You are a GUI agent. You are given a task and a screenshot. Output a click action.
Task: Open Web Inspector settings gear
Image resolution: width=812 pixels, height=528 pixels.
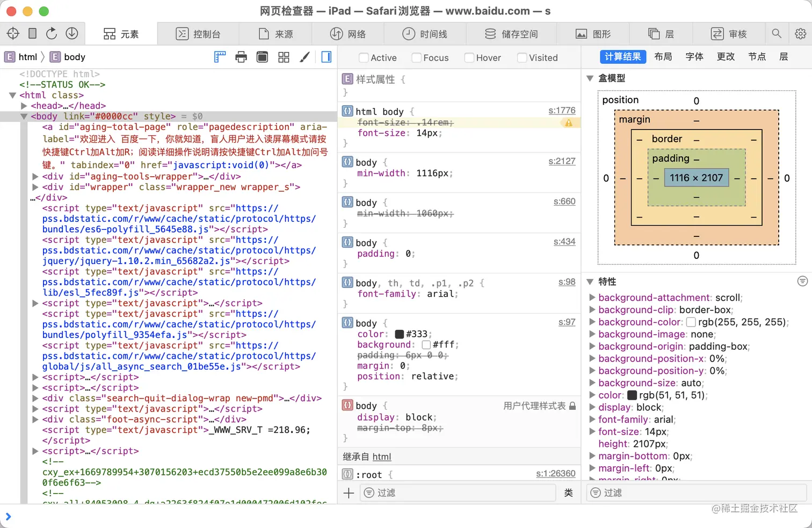pos(800,34)
